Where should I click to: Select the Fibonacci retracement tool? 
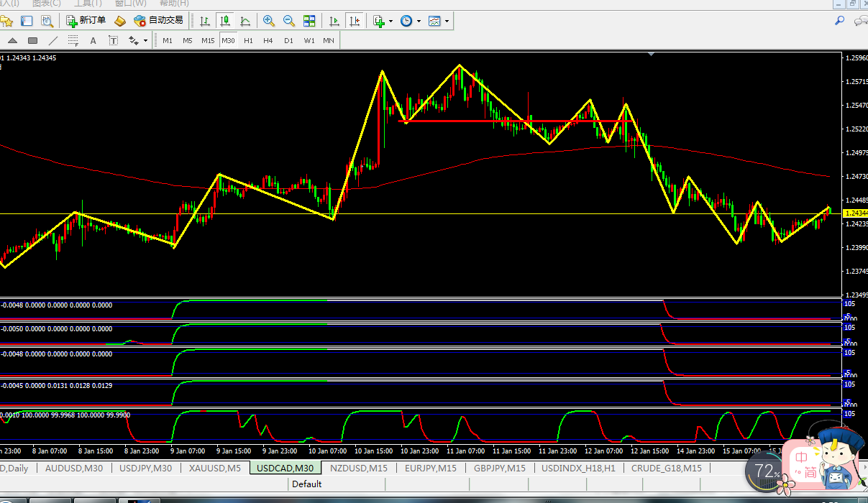pos(73,40)
